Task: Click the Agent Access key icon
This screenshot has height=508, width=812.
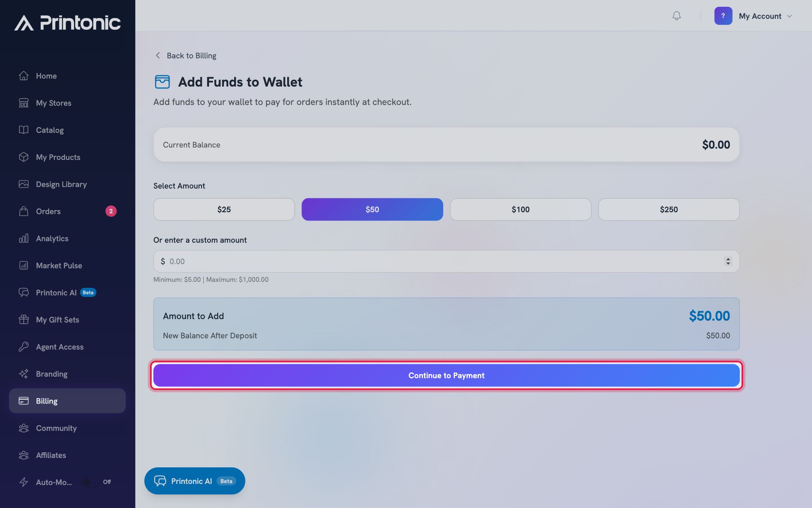Action: pos(24,347)
